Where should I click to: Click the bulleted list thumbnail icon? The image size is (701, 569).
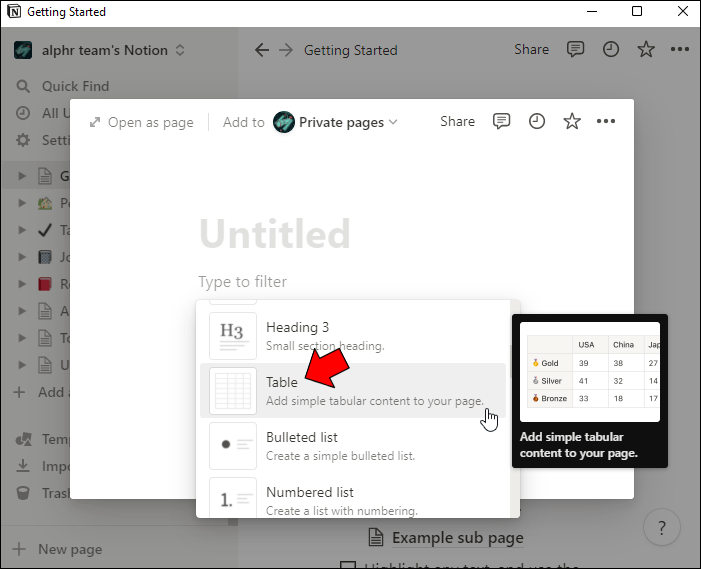(x=233, y=446)
